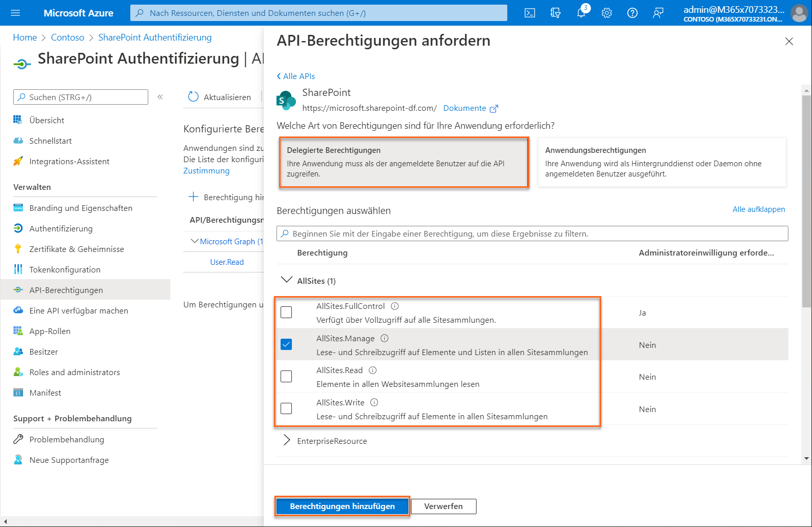812x527 pixels.
Task: Click the Berechtigung hinzufügen plus button
Action: tap(226, 197)
